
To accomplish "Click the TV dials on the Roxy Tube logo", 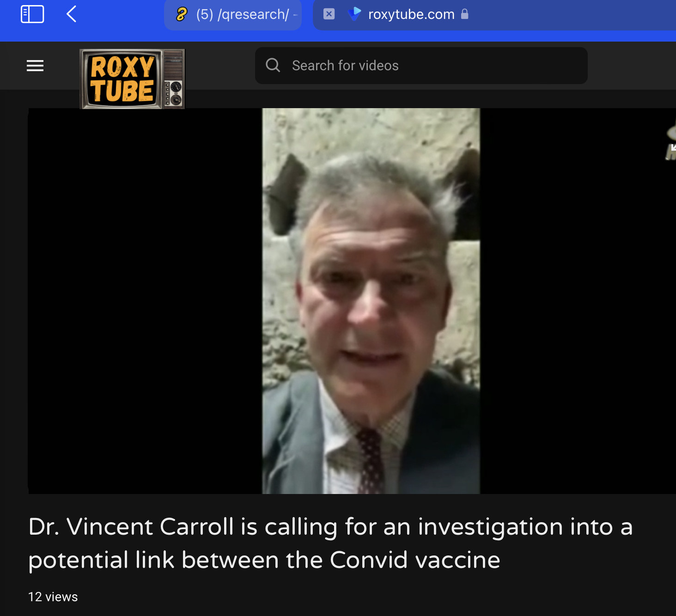I will tap(174, 93).
